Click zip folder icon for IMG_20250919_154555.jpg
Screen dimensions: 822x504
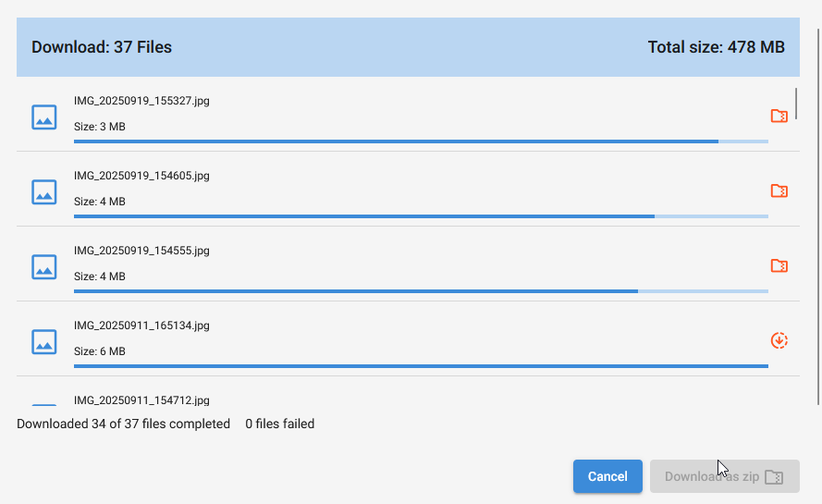[779, 265]
